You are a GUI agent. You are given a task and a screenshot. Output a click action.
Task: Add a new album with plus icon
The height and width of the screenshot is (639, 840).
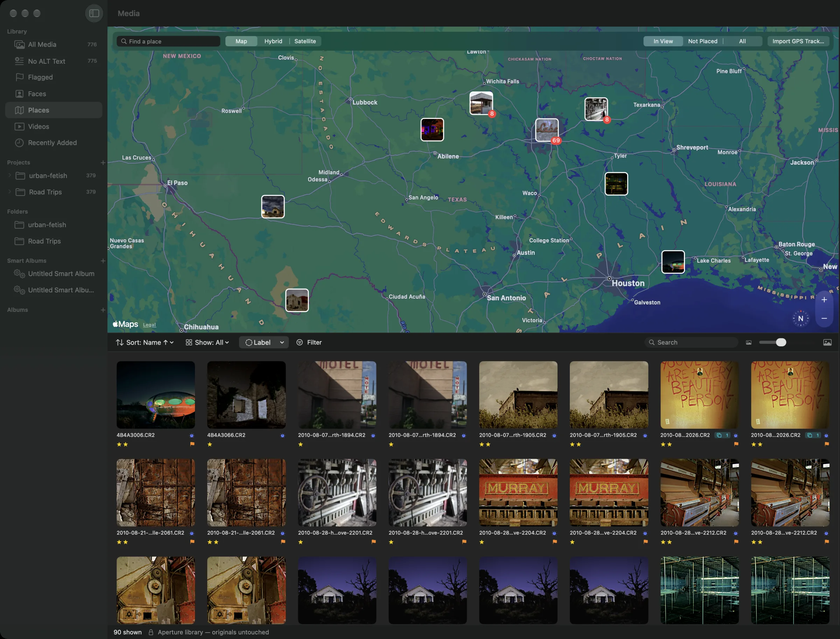coord(103,310)
